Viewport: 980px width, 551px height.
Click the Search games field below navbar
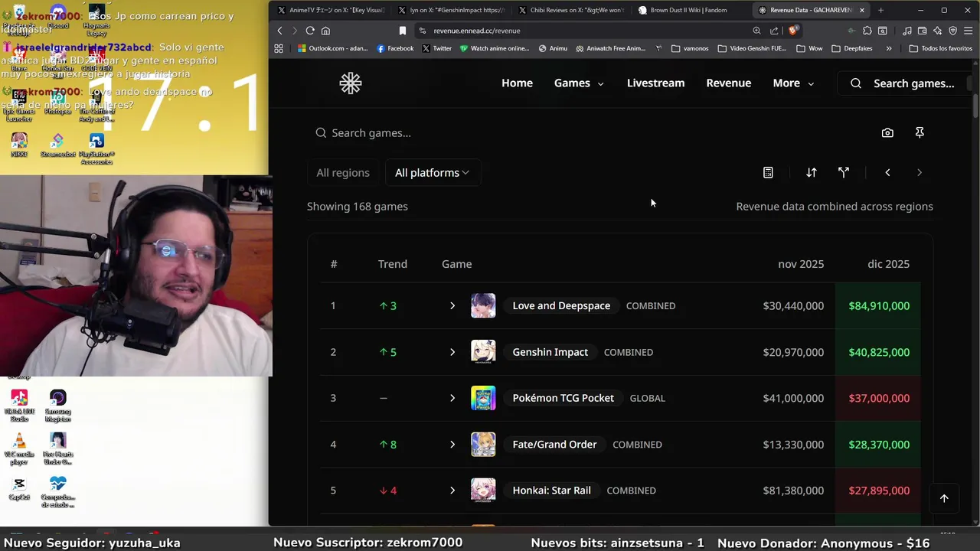point(590,133)
